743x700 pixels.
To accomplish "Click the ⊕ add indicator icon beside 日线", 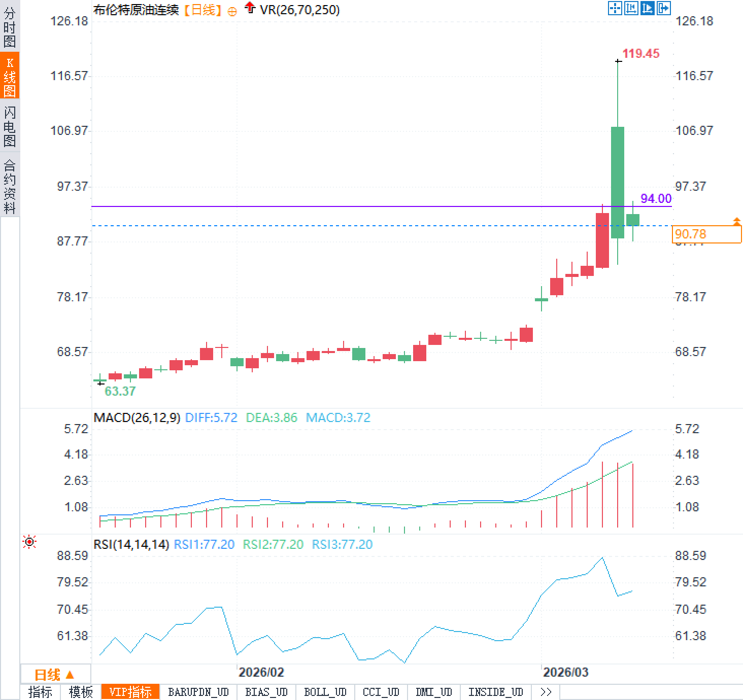I will tap(232, 10).
